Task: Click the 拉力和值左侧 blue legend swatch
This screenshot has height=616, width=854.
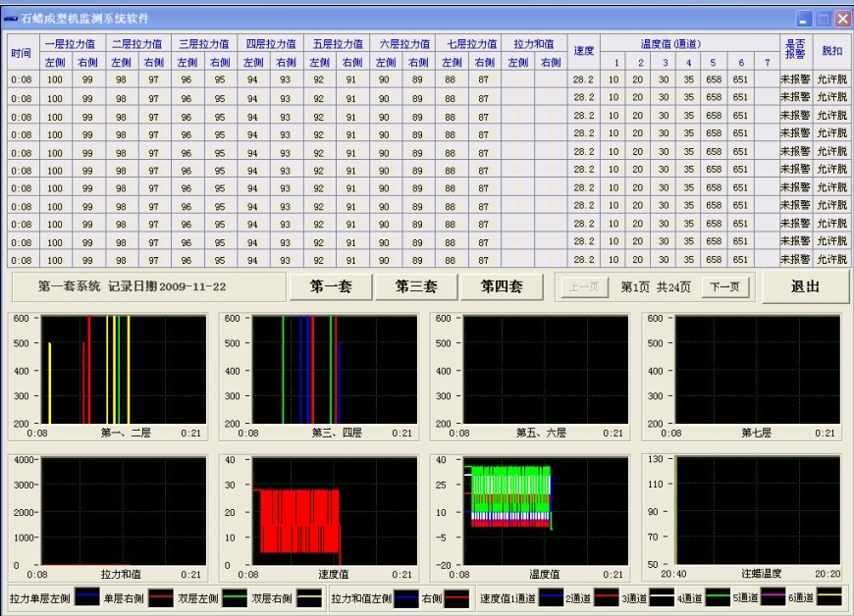Action: pyautogui.click(x=404, y=597)
